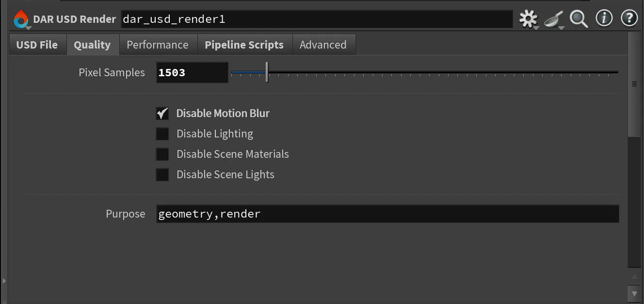This screenshot has width=644, height=304.
Task: Open the gear node operations menu
Action: coord(528,18)
